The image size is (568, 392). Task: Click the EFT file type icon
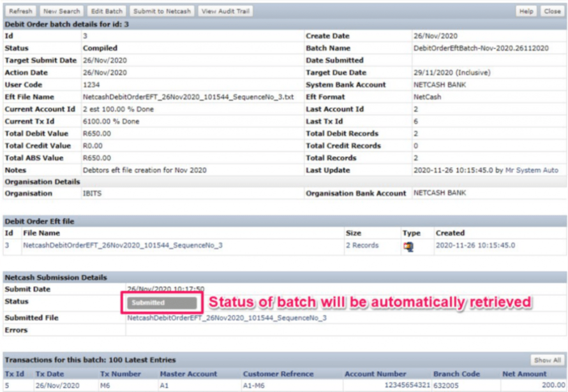[x=408, y=246]
